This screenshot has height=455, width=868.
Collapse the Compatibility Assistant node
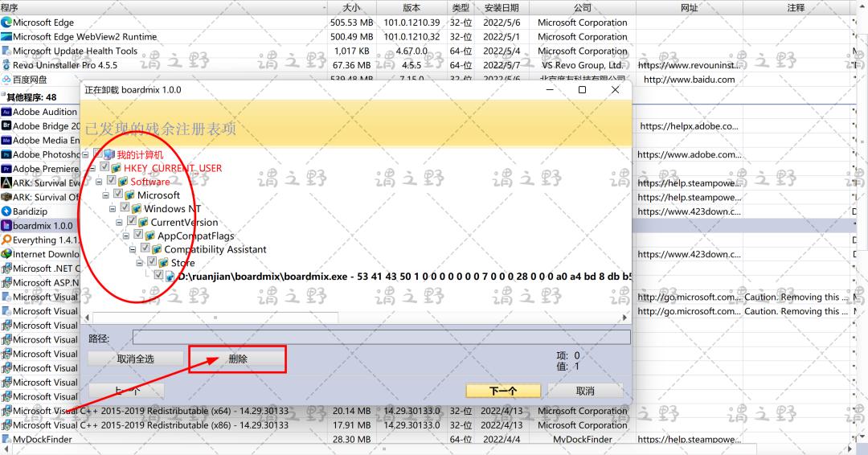[133, 250]
